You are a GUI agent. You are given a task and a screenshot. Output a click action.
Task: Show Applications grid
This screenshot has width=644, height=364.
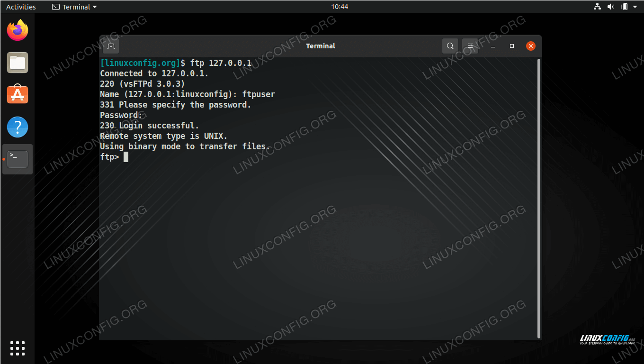18,348
